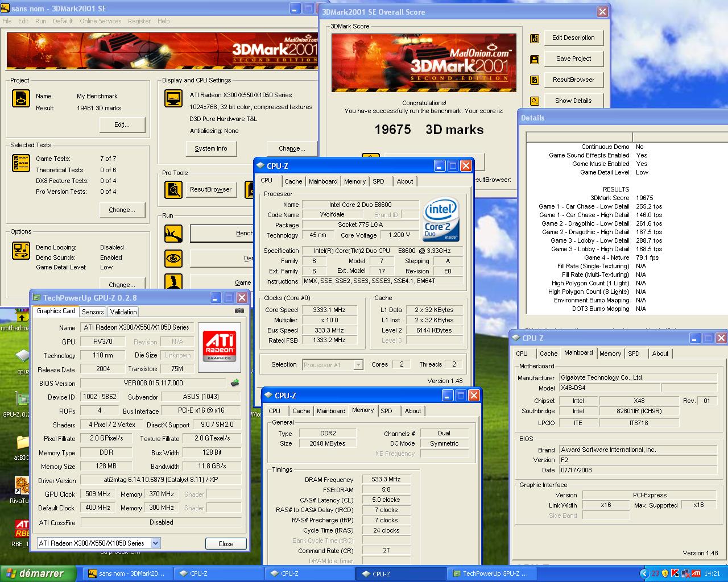The image size is (728, 582).
Task: Open the Online Services menu
Action: pos(100,21)
